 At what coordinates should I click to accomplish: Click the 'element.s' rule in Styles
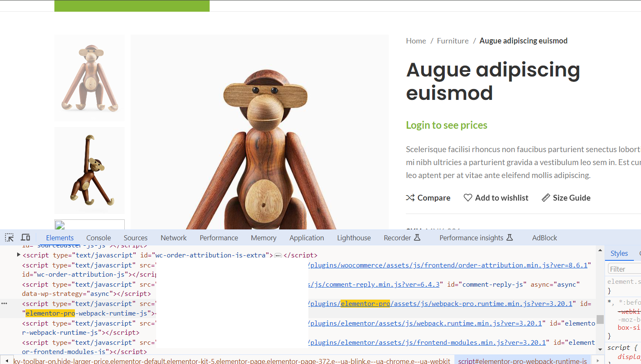pyautogui.click(x=624, y=282)
